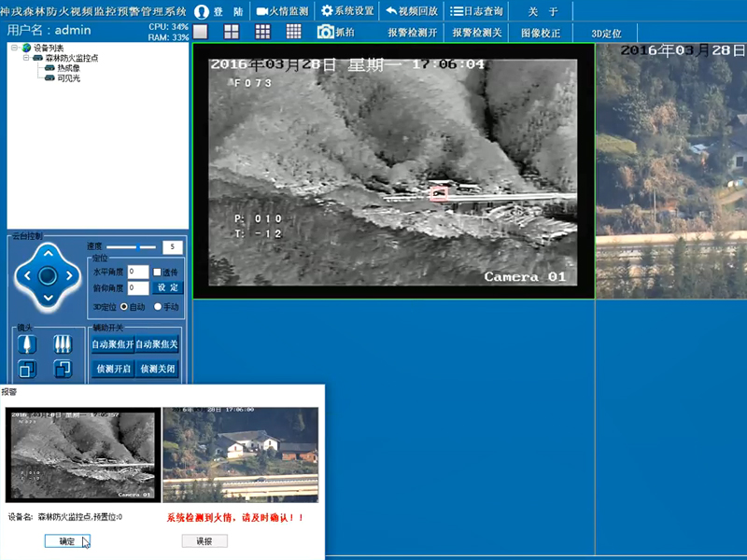Click the 抓拍 snapshot camera icon
This screenshot has width=747, height=560.
326,31
